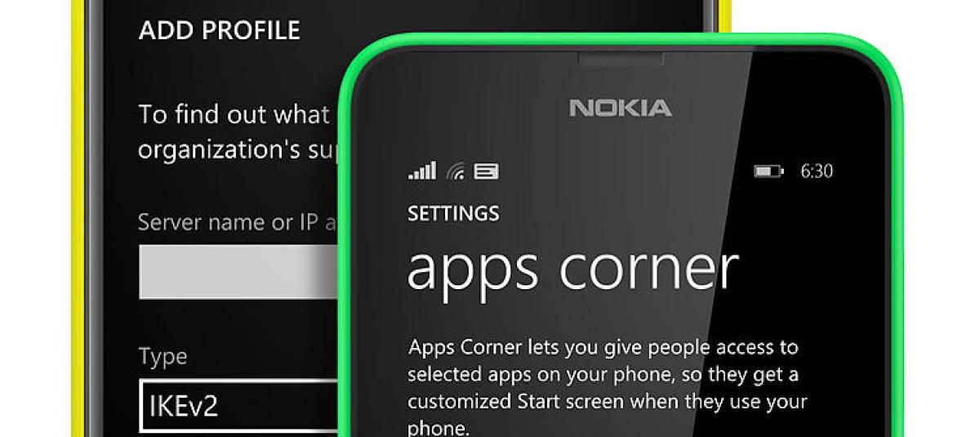This screenshot has height=437, width=980.
Task: Tap the Wi-Fi status icon
Action: coord(456,171)
